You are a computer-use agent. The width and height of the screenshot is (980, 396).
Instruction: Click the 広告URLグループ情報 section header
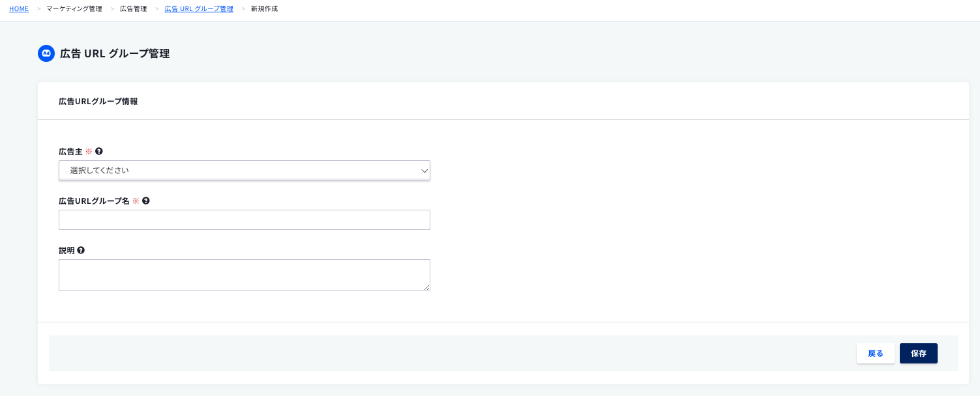click(x=98, y=101)
